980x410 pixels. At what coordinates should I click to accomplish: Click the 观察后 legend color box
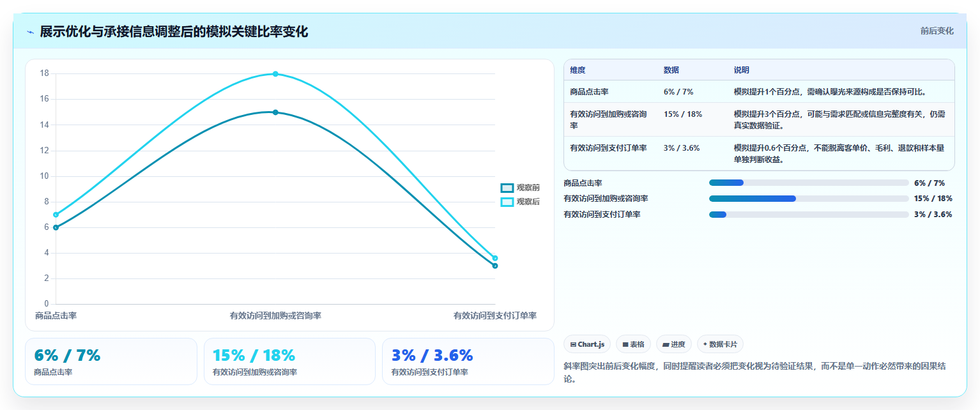tap(507, 202)
